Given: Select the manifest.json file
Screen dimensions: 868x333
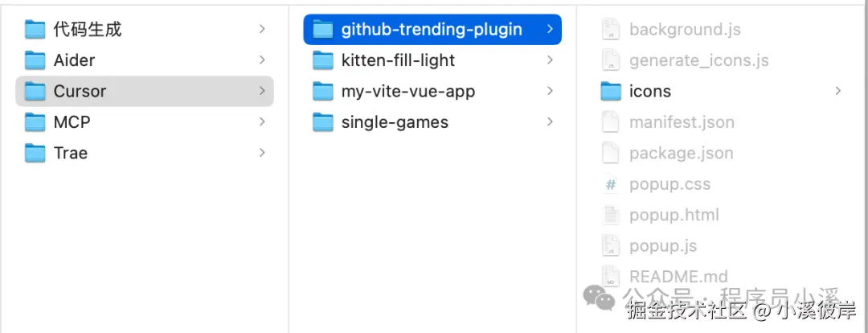Looking at the screenshot, I should (682, 122).
